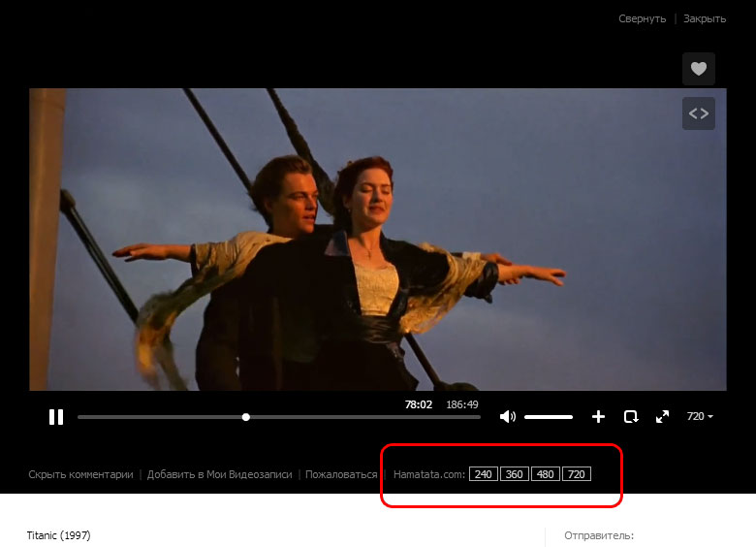The height and width of the screenshot is (547, 756).
Task: Like the video with heart icon
Action: pyautogui.click(x=699, y=69)
